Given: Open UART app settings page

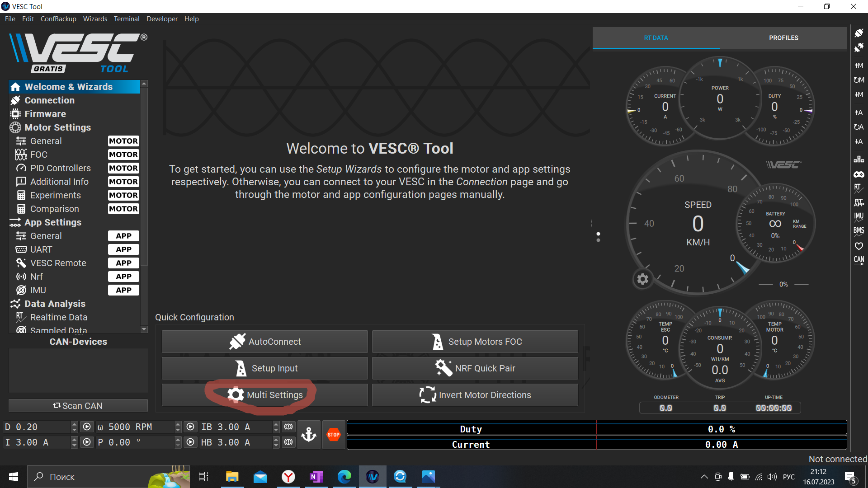Looking at the screenshot, I should pyautogui.click(x=75, y=249).
